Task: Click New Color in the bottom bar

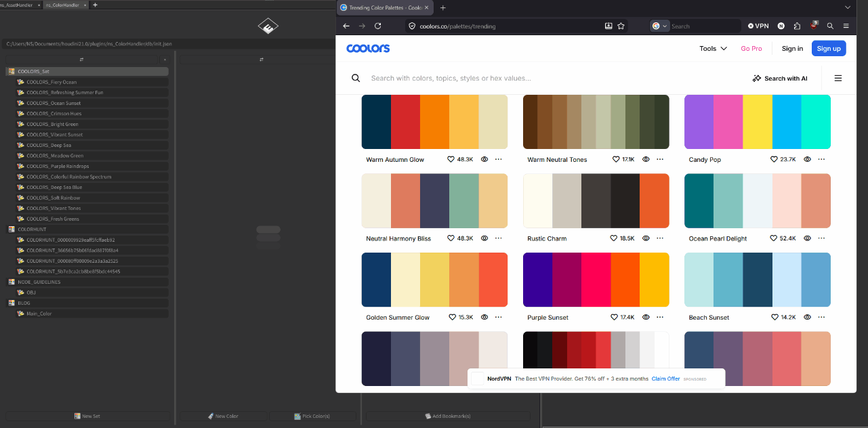Action: [x=223, y=416]
